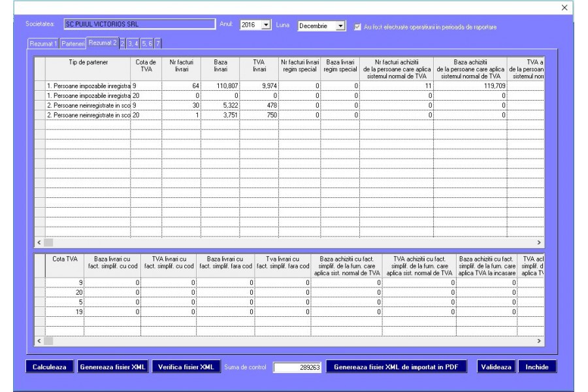This screenshot has width=588, height=392.
Task: Click 'Tva livrari cu fact. simplif. fara cod' header
Action: pyautogui.click(x=283, y=266)
